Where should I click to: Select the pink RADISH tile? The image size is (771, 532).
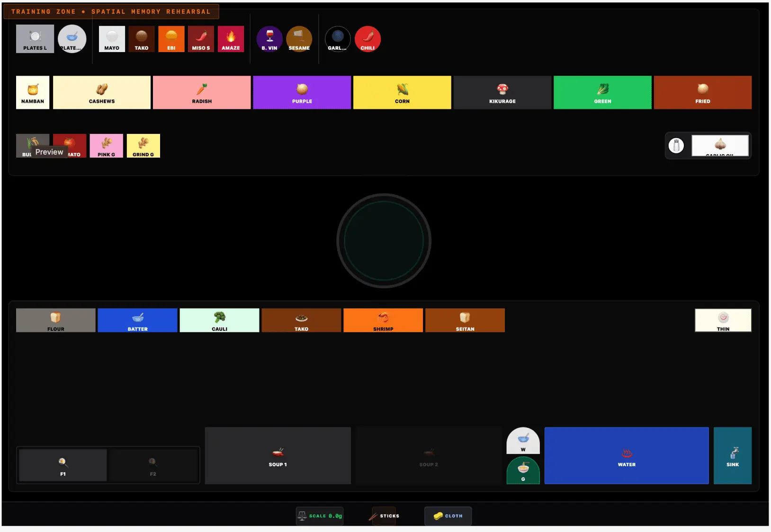point(202,92)
